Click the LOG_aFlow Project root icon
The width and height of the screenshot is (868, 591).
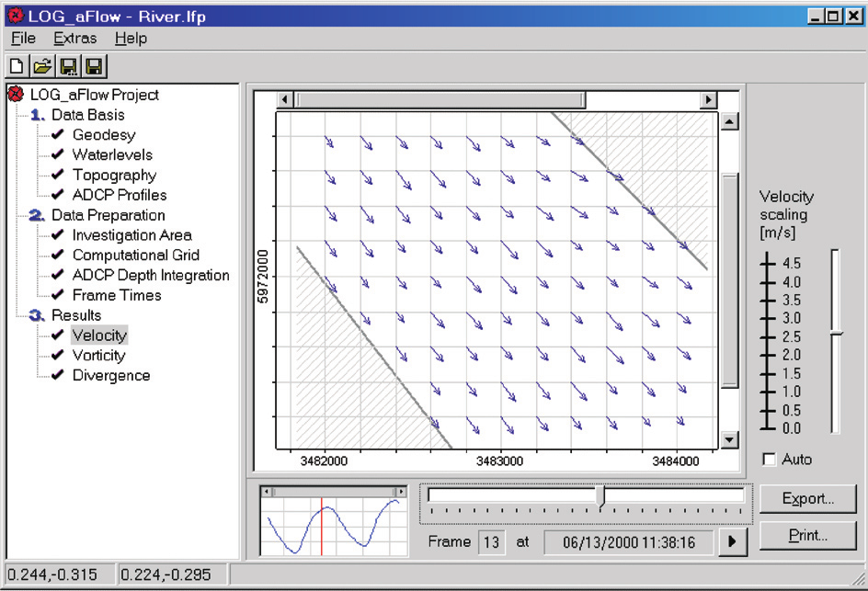pos(16,95)
